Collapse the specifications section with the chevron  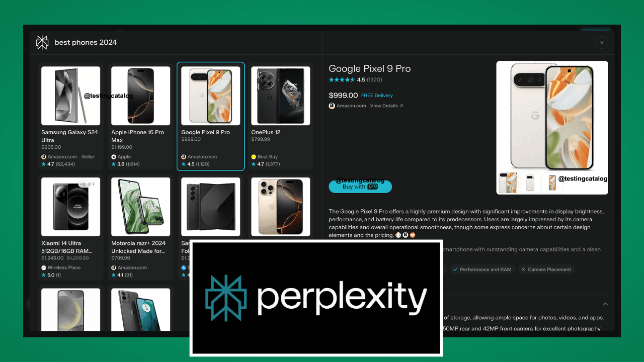point(605,304)
